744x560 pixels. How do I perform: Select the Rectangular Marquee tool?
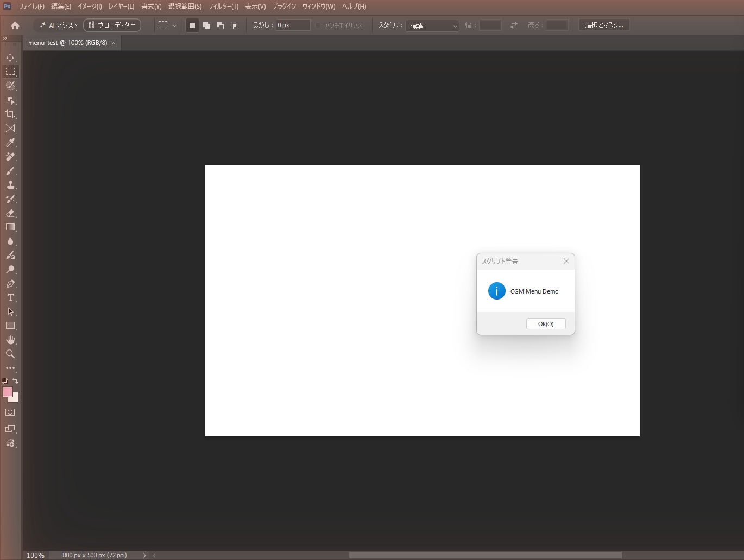[10, 72]
